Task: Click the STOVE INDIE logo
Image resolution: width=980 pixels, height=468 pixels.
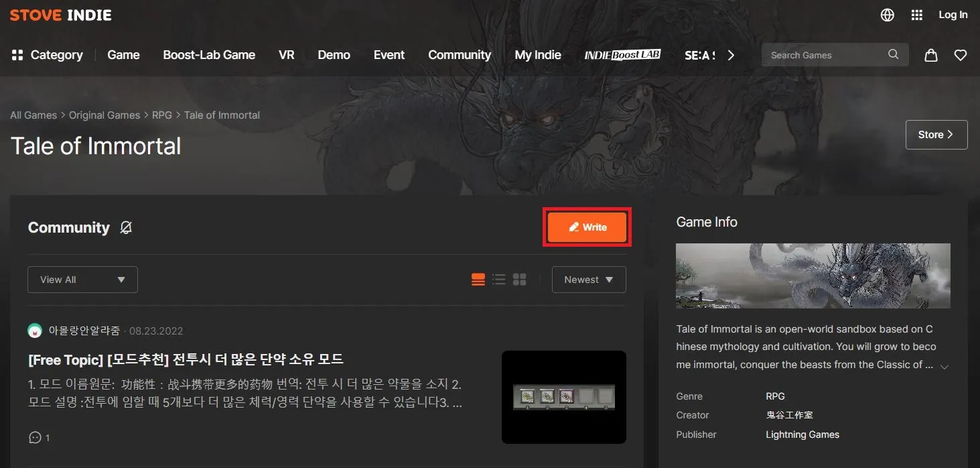Action: (x=61, y=15)
